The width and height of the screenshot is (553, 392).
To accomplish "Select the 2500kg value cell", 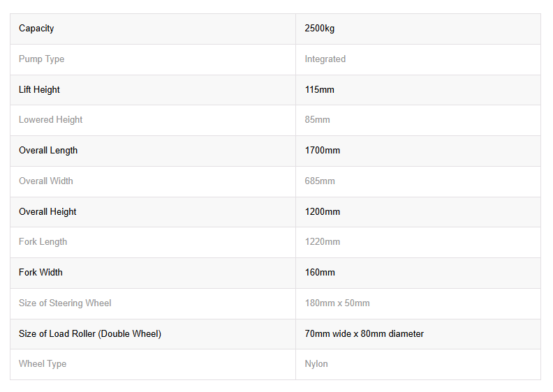I will click(418, 29).
